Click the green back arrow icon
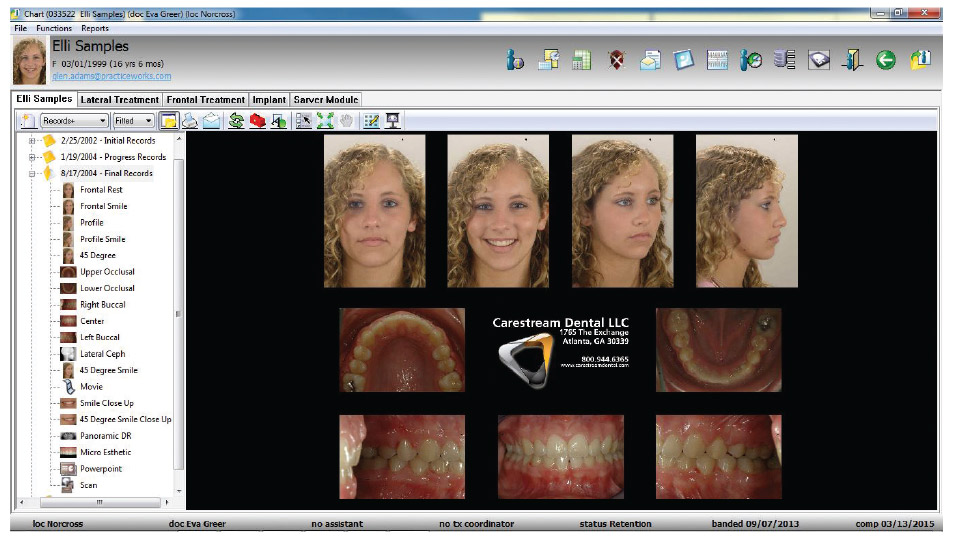Image resolution: width=959 pixels, height=543 pixels. tap(884, 61)
